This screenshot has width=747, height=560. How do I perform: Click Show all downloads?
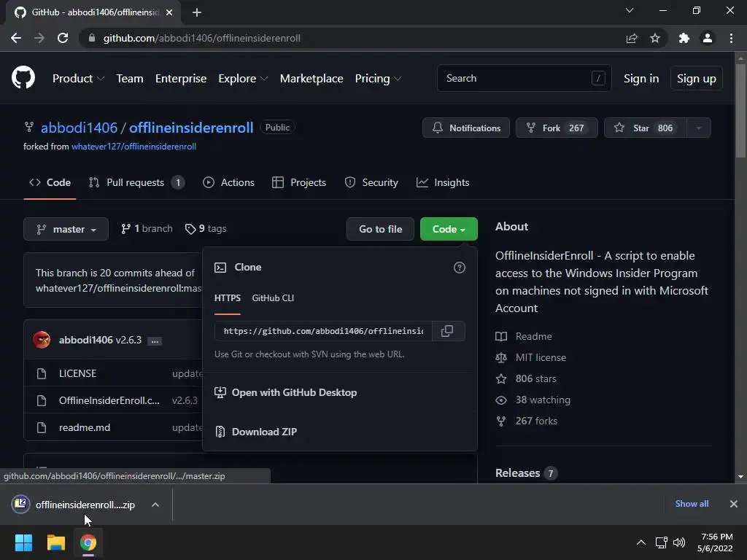pos(692,504)
